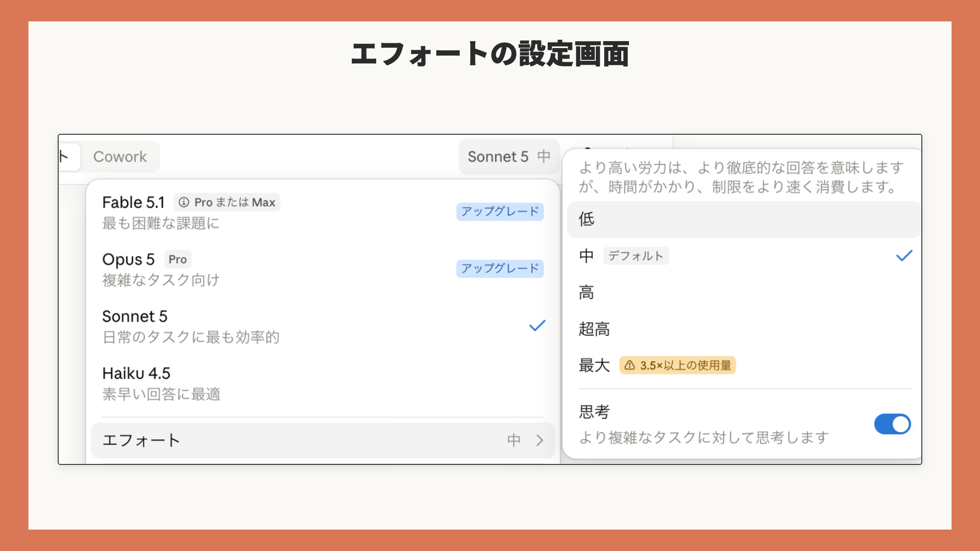Click the Pro badge beside Opus 5
Viewport: 980px width, 551px height.
tap(178, 259)
